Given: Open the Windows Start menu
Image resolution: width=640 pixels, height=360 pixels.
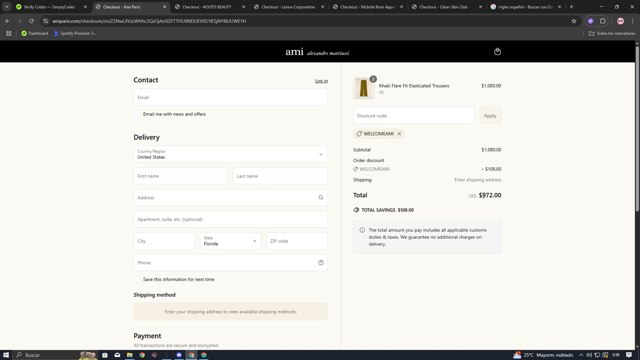Looking at the screenshot, I should pyautogui.click(x=6, y=355).
